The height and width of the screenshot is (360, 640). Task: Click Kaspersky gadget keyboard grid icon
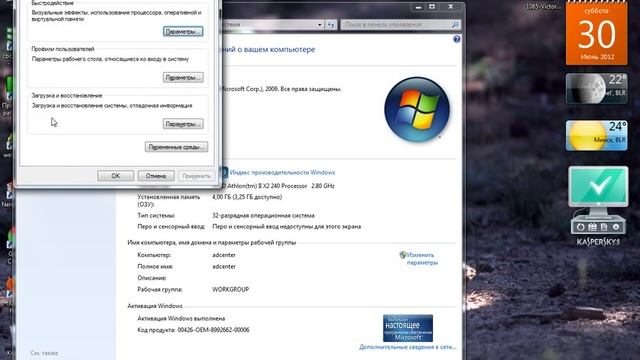tap(592, 227)
